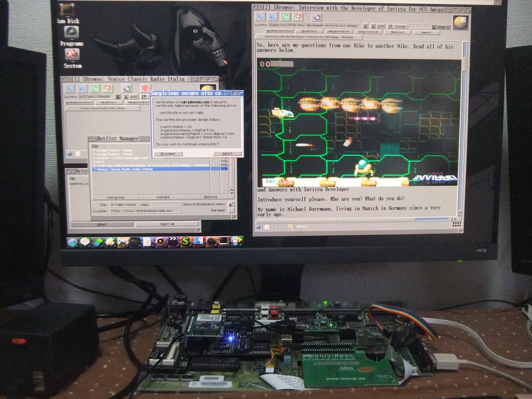Toggle the Barlabel checkbox in Hotlist Manager

(x=231, y=210)
